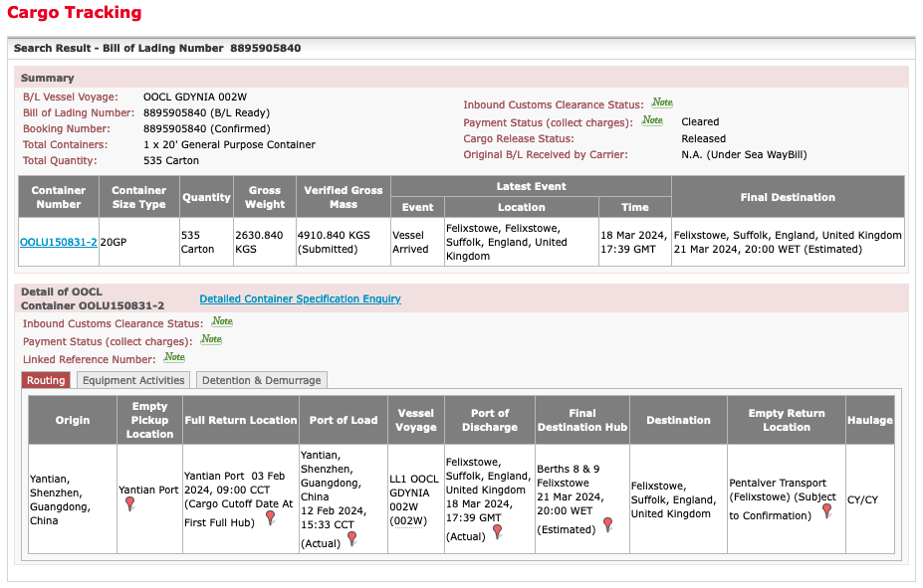Click map pin in Port of Discharge cell
The width and height of the screenshot is (923, 588).
click(497, 531)
